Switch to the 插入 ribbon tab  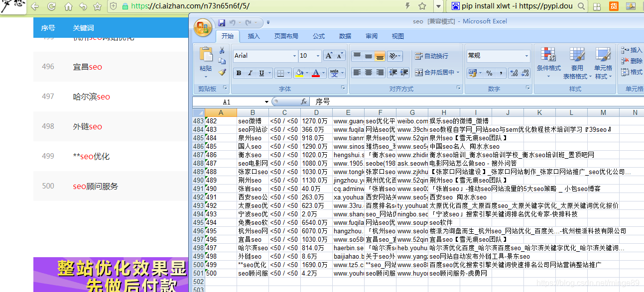point(254,36)
